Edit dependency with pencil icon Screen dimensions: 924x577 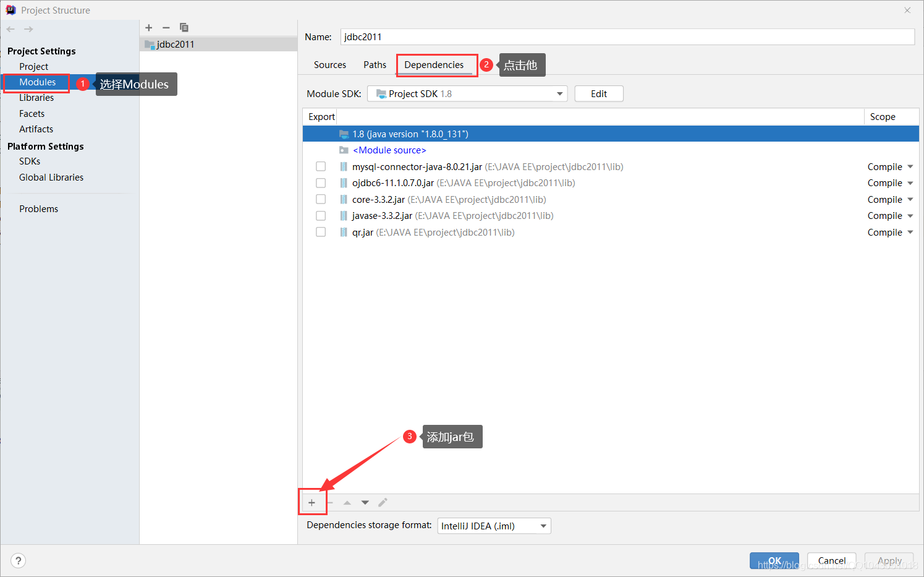[x=383, y=503]
